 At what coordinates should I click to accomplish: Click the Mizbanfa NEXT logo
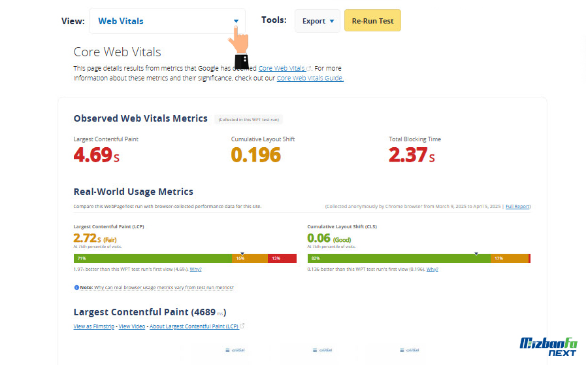(x=549, y=347)
